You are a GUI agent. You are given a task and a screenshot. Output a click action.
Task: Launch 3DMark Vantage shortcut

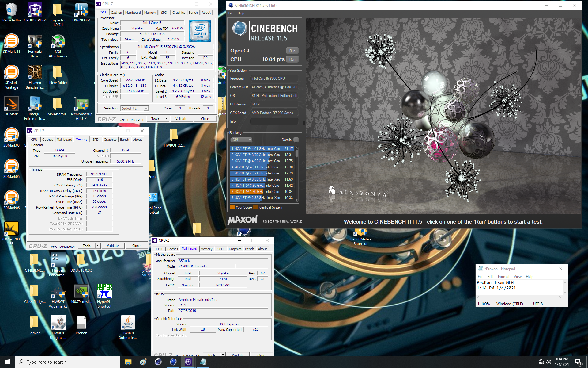[12, 77]
